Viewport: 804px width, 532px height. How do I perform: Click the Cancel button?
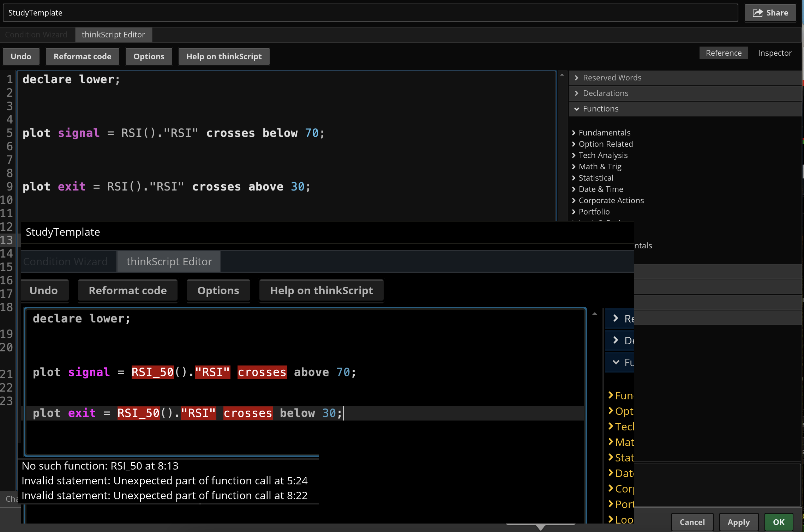(x=692, y=522)
